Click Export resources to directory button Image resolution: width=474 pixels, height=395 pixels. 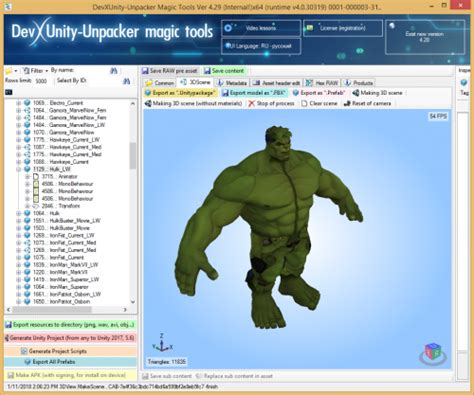(x=70, y=325)
